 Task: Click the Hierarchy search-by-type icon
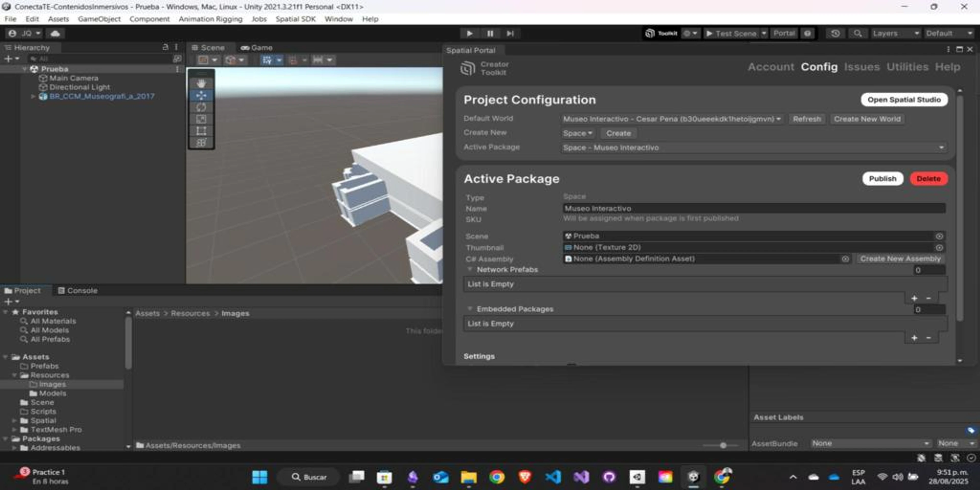pos(177,59)
